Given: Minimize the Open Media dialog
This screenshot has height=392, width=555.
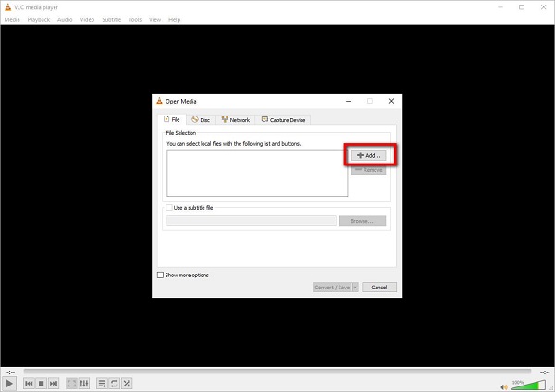Looking at the screenshot, I should (x=349, y=101).
